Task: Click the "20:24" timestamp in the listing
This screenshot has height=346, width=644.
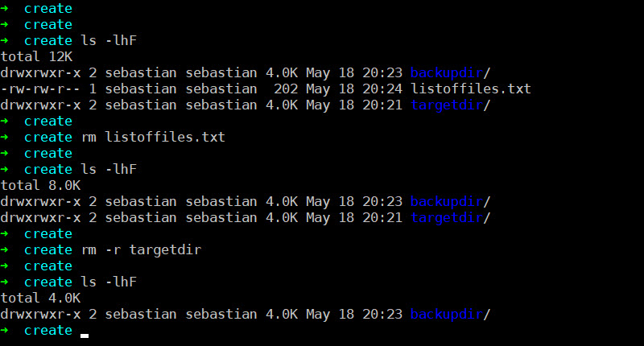Action: (382, 89)
